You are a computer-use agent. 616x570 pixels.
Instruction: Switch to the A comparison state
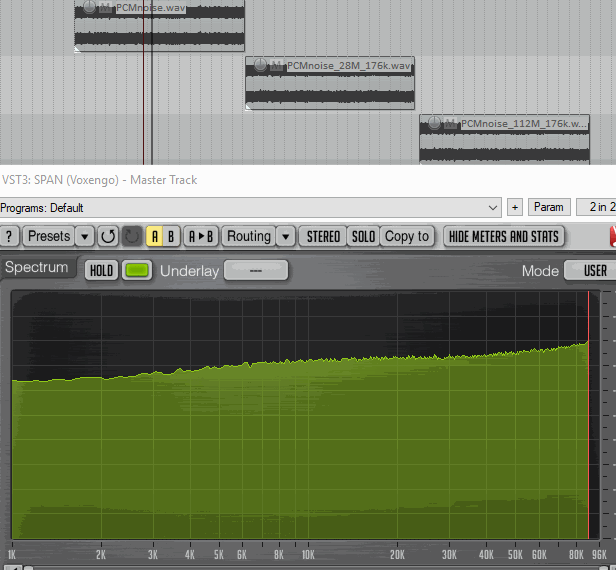155,236
